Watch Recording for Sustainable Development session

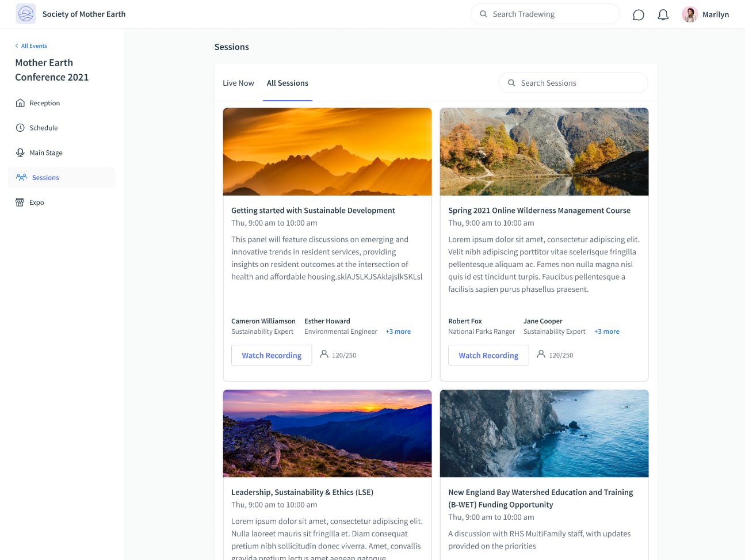tap(272, 355)
